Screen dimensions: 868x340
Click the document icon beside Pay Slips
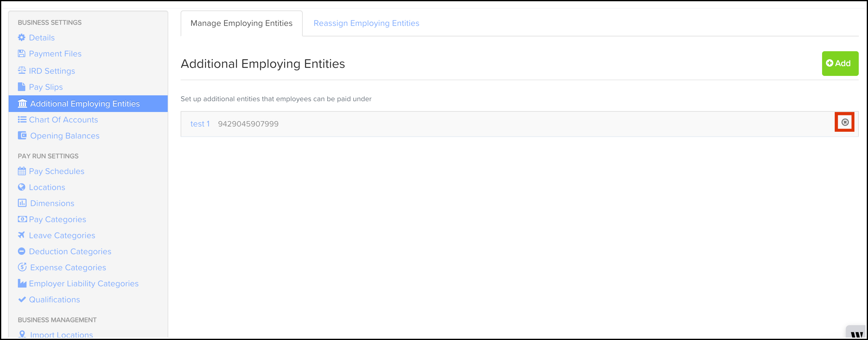tap(21, 87)
